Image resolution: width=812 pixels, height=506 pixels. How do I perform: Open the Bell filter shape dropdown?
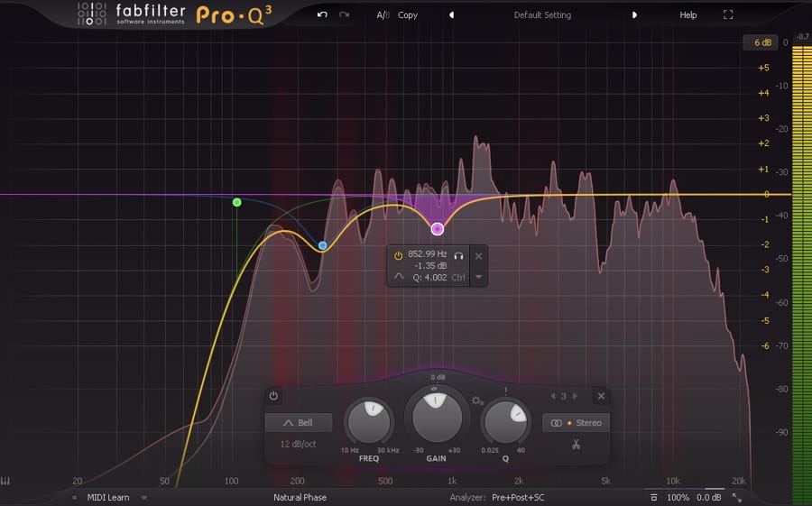(299, 423)
